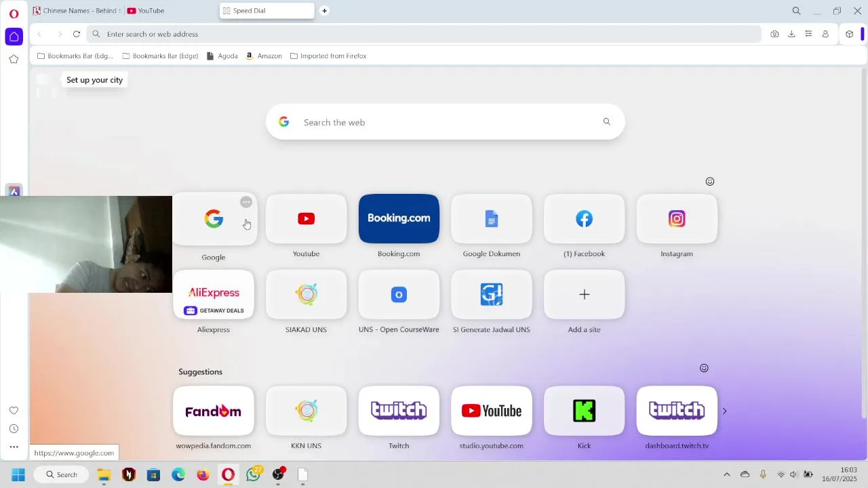Click the Search the web field
This screenshot has width=868, height=488.
pyautogui.click(x=445, y=122)
